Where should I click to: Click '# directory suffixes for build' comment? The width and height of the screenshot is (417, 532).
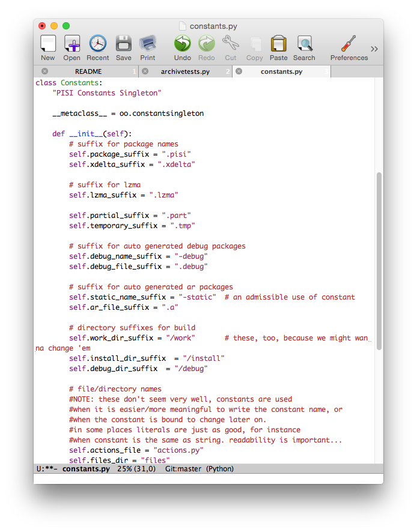[132, 327]
